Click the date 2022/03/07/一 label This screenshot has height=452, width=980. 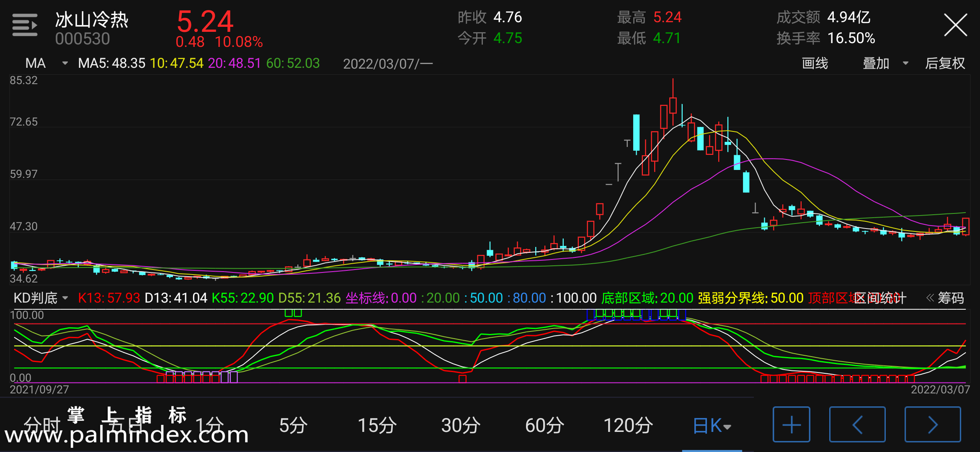click(388, 64)
